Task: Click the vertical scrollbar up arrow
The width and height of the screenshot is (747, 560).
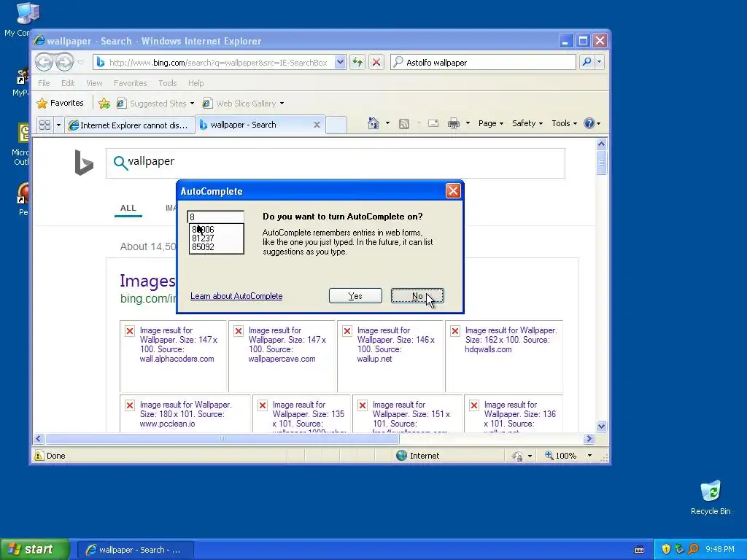Action: click(x=601, y=144)
